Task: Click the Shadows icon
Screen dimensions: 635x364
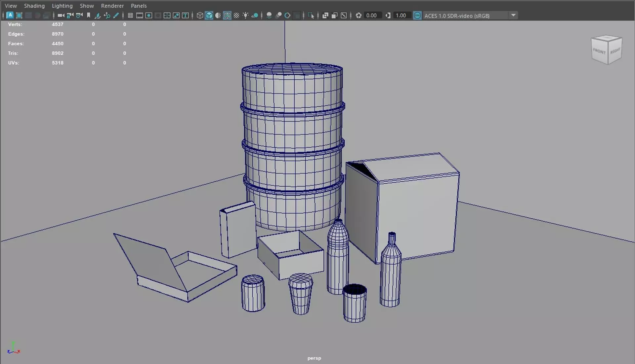Action: tap(255, 15)
